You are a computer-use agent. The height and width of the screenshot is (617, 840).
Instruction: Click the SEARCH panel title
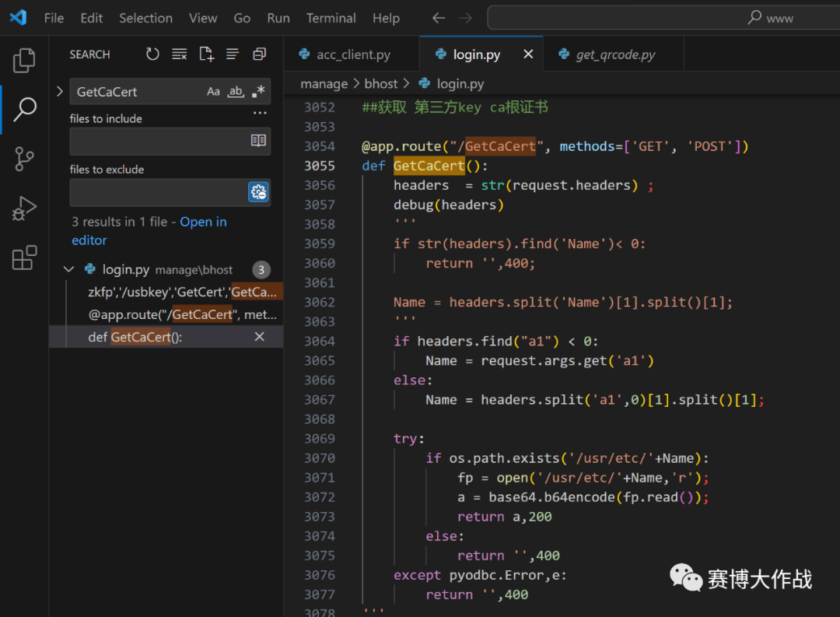pos(89,54)
